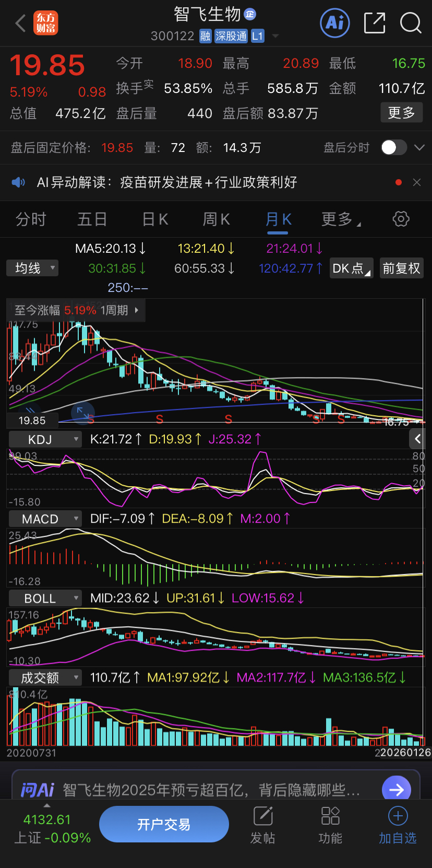Toggle the DK点 button
Image resolution: width=432 pixels, height=868 pixels.
pyautogui.click(x=351, y=268)
